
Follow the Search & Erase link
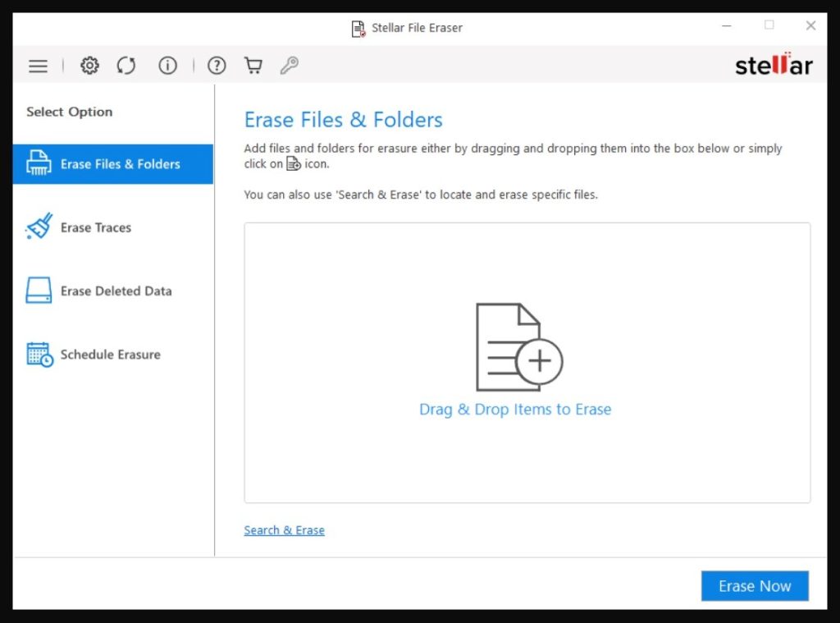click(284, 530)
